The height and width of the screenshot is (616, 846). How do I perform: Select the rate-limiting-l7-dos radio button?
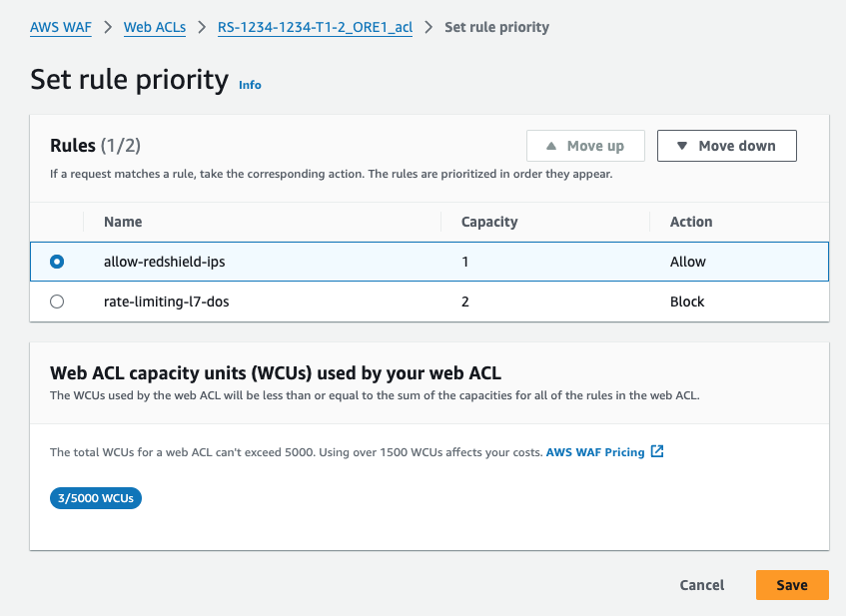(57, 302)
